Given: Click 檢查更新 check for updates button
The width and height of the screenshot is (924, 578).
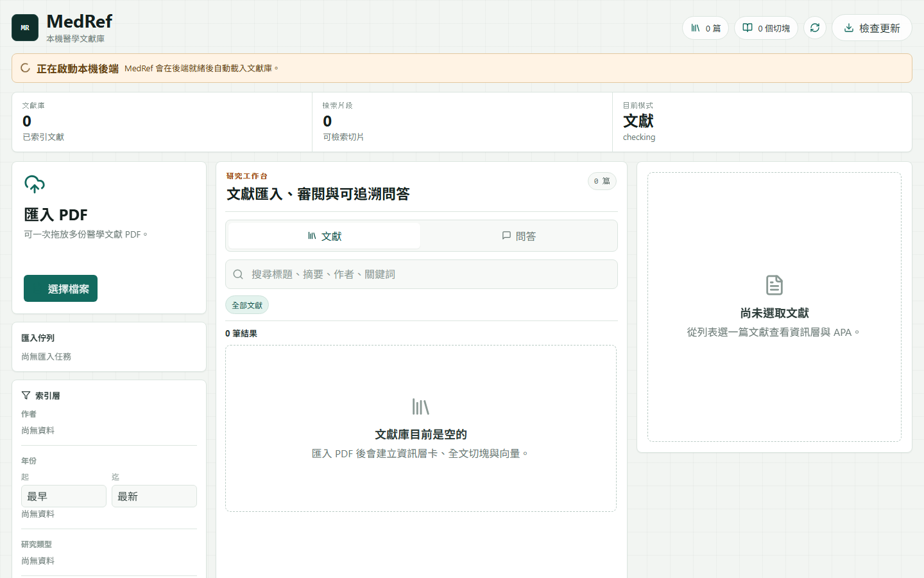Looking at the screenshot, I should click(871, 28).
